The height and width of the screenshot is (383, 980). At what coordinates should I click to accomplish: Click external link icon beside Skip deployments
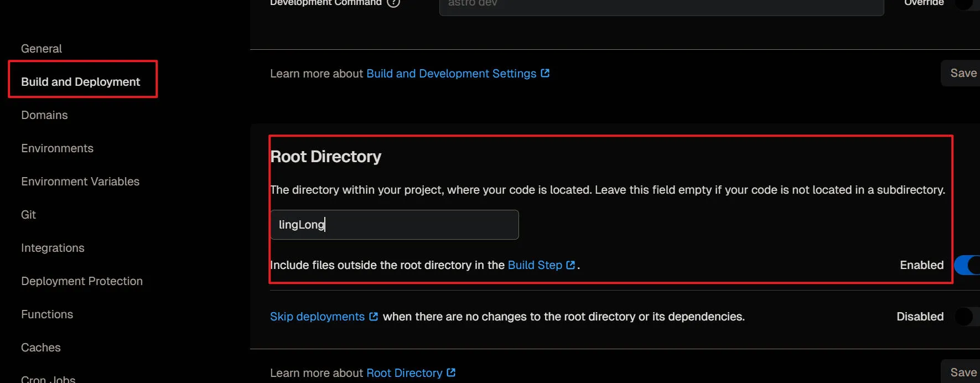coord(374,317)
